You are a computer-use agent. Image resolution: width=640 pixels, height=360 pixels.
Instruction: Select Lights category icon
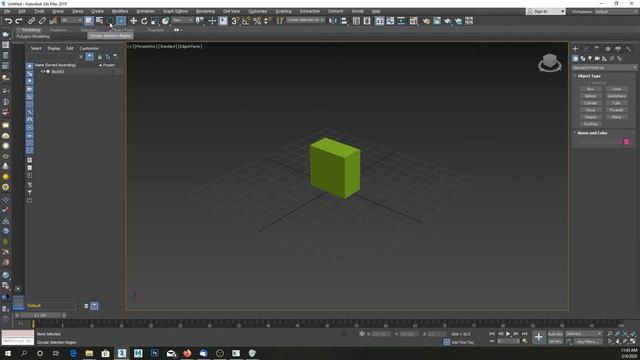[590, 59]
